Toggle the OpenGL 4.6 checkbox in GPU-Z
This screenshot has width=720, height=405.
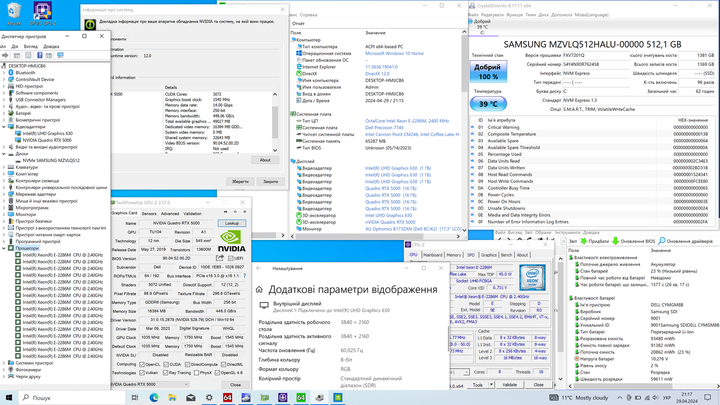(x=217, y=373)
